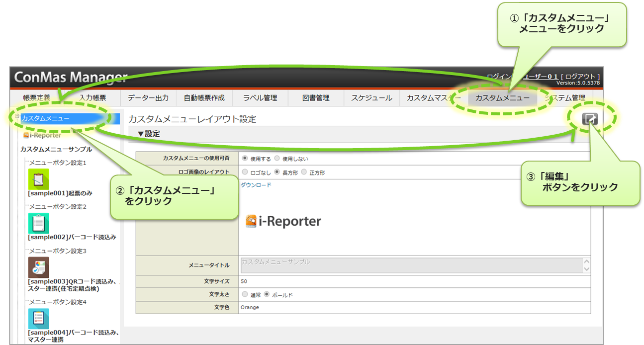Open the カスタムメニュー tab
Image resolution: width=644 pixels, height=345 pixels.
[x=502, y=98]
